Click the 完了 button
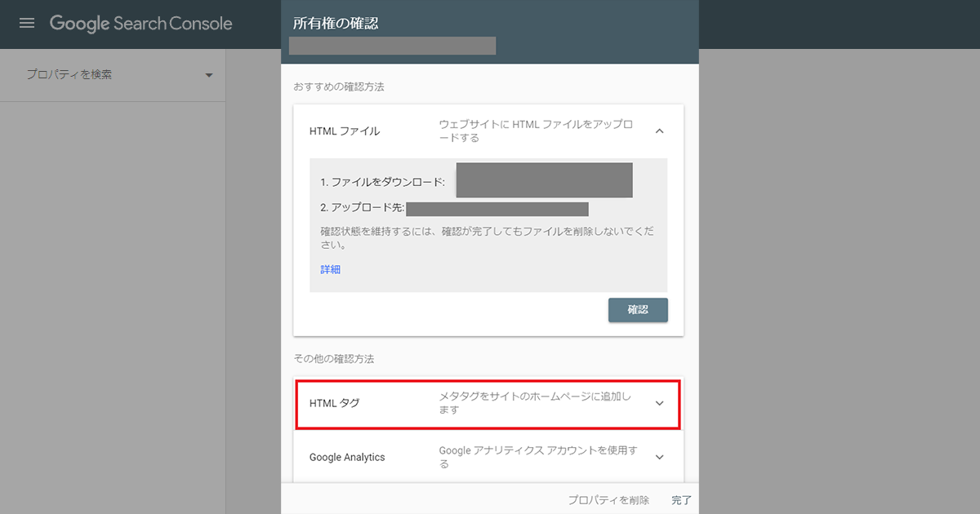 682,500
